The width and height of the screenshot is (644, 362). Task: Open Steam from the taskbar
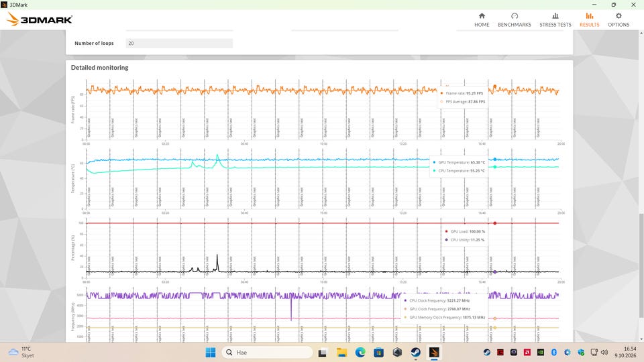pos(416,352)
